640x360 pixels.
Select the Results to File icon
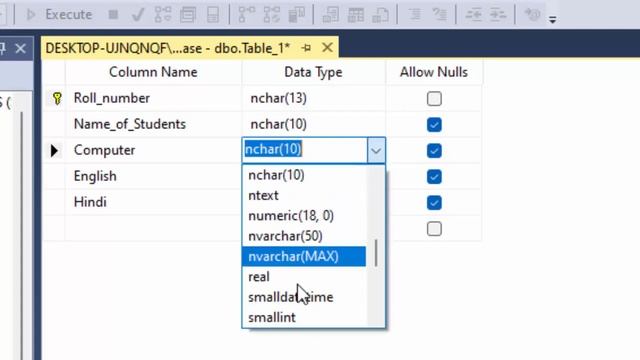[380, 15]
